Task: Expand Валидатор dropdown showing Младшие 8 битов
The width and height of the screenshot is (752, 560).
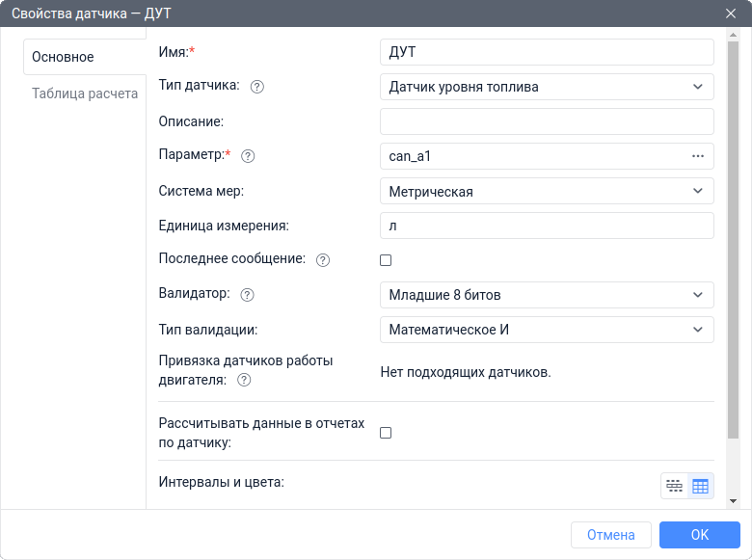Action: pyautogui.click(x=547, y=295)
